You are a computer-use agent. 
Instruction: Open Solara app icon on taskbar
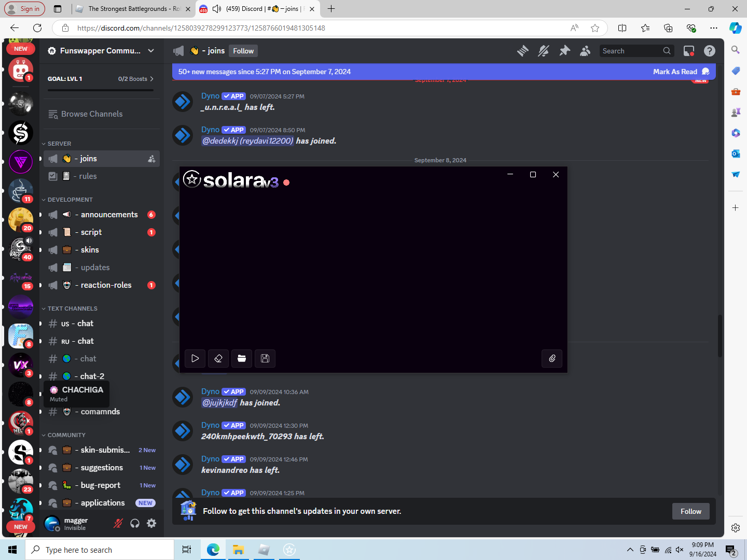coord(289,550)
